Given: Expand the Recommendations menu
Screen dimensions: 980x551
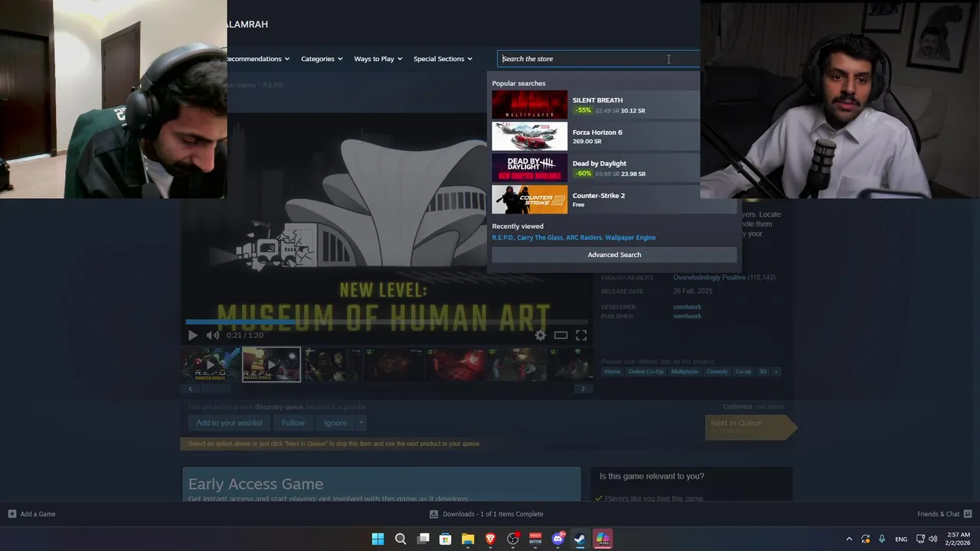Looking at the screenshot, I should 258,59.
